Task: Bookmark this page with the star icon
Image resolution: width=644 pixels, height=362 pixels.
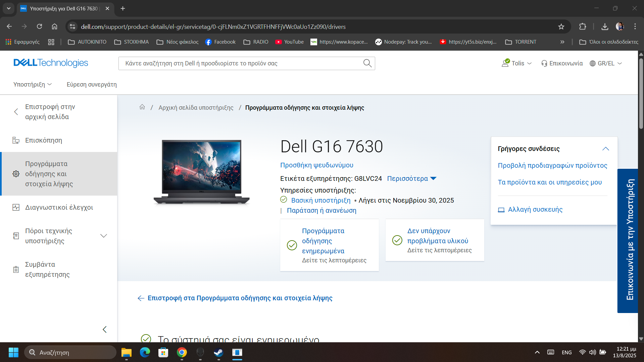Action: (561, 27)
